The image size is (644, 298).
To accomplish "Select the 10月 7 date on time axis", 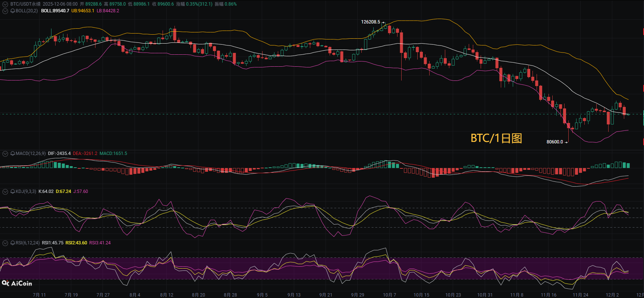I will tap(389, 295).
